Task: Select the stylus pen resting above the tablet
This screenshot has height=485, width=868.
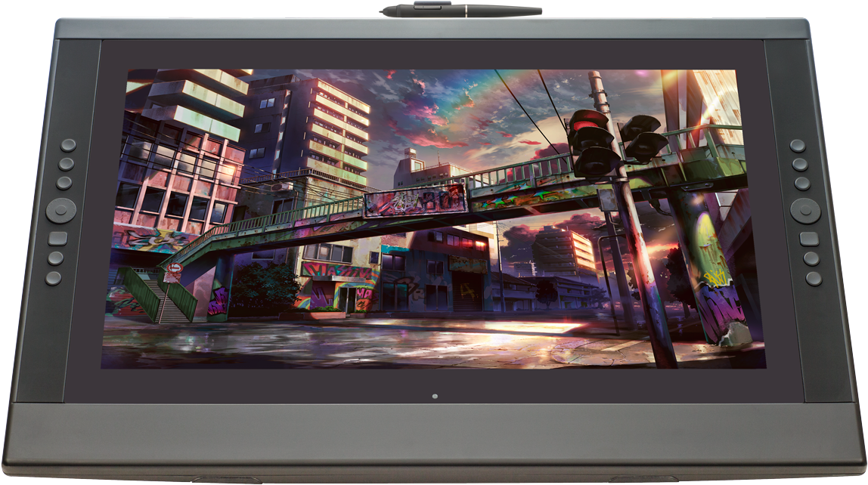Action: (x=460, y=9)
